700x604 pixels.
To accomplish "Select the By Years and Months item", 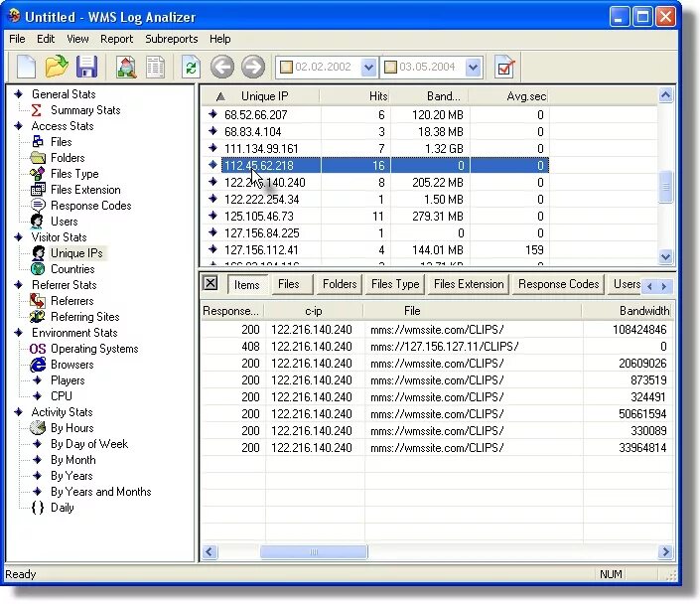I will click(x=101, y=492).
